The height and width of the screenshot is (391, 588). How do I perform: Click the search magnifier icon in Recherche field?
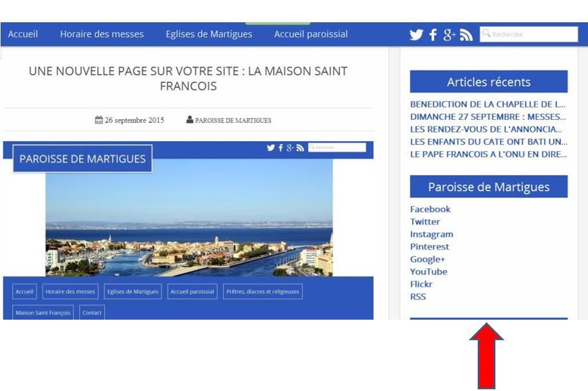pyautogui.click(x=486, y=33)
